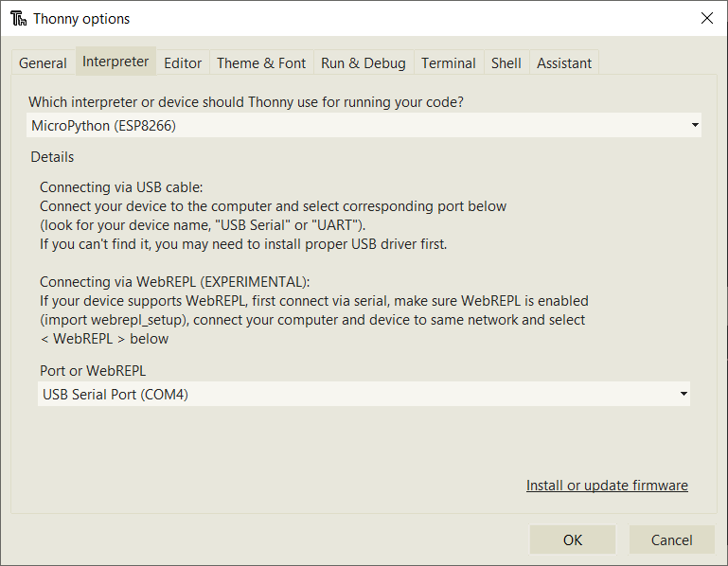The image size is (728, 566).
Task: Click the Details section heading
Action: pos(52,157)
